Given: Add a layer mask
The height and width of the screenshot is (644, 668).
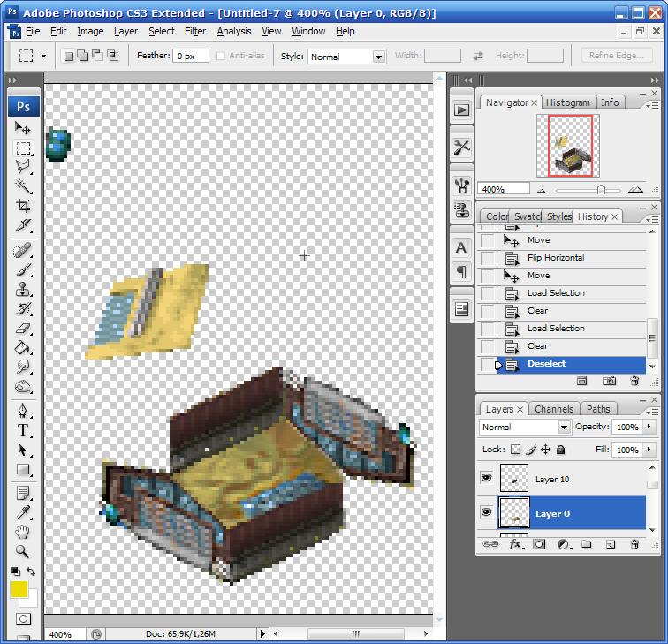Looking at the screenshot, I should (539, 544).
